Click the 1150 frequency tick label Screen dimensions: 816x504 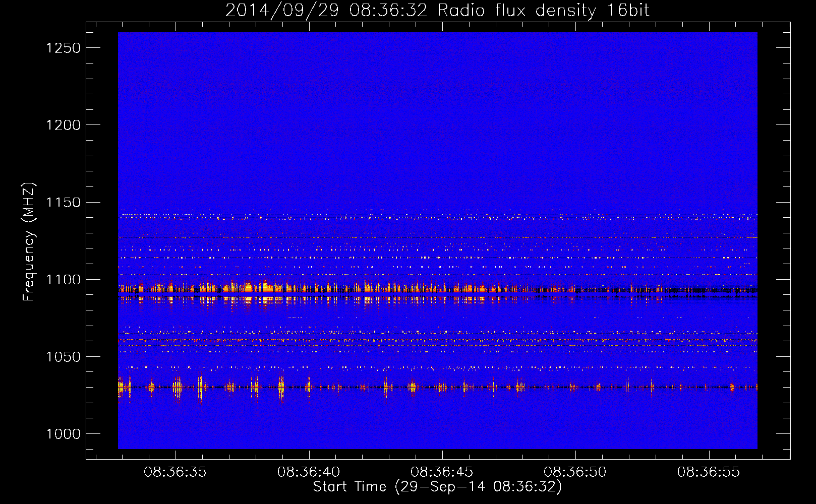pyautogui.click(x=64, y=203)
